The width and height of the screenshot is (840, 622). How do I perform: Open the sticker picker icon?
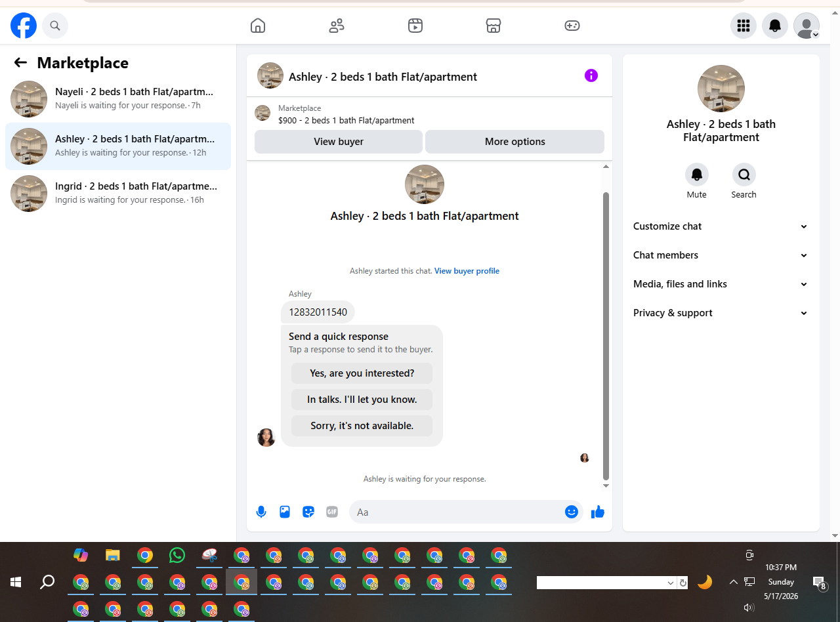coord(308,512)
